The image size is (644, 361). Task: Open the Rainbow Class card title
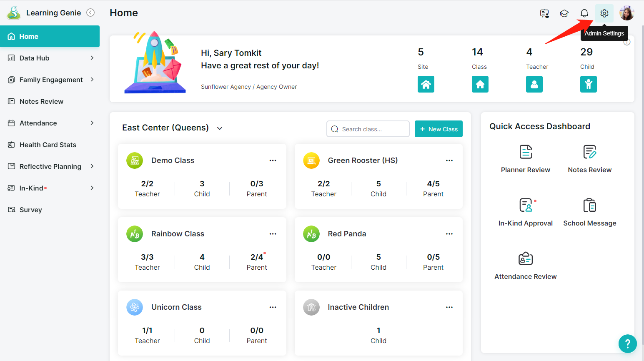tap(178, 234)
